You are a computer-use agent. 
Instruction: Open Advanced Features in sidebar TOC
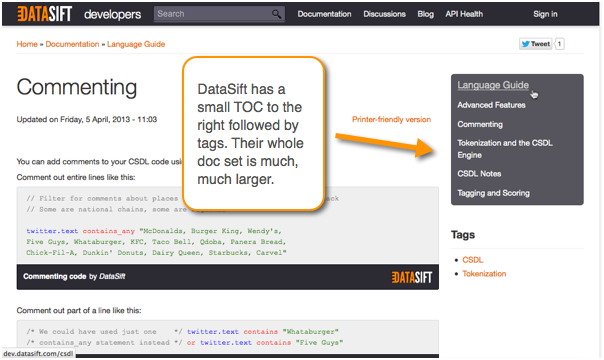[x=492, y=105]
